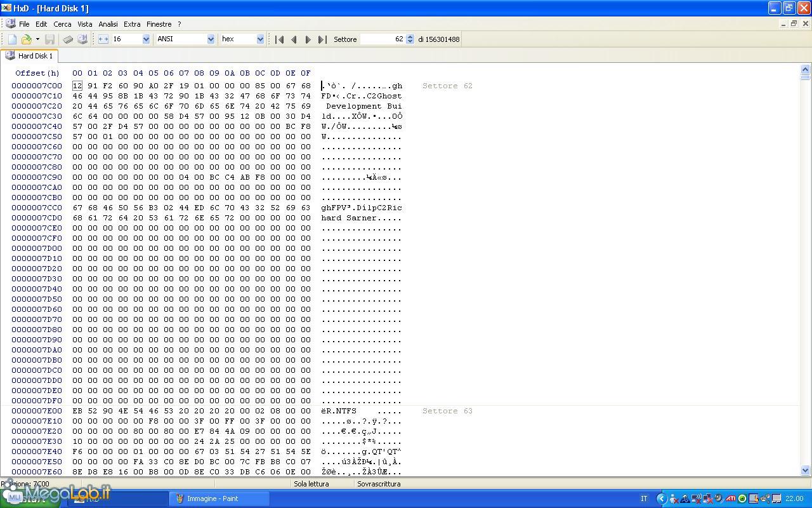Jump to the first sector
812x508 pixels.
tap(279, 39)
